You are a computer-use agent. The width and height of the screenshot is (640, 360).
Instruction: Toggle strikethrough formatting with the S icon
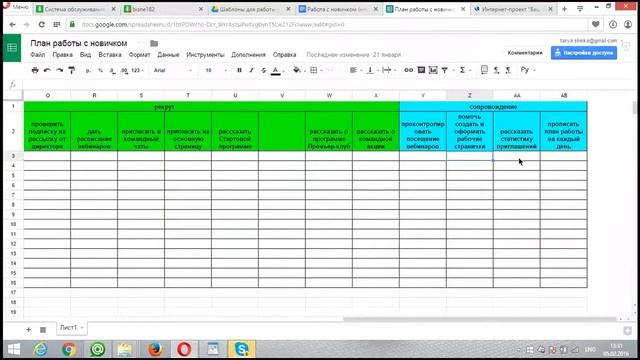point(264,70)
